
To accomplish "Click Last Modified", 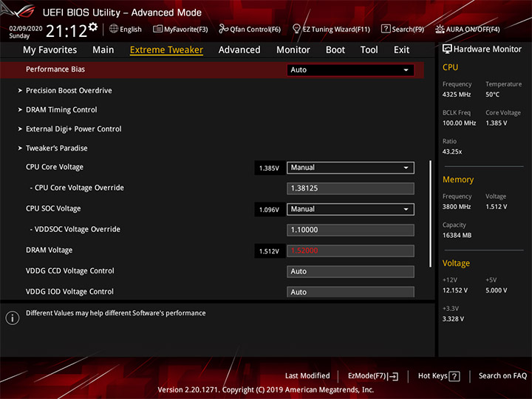I will point(307,376).
